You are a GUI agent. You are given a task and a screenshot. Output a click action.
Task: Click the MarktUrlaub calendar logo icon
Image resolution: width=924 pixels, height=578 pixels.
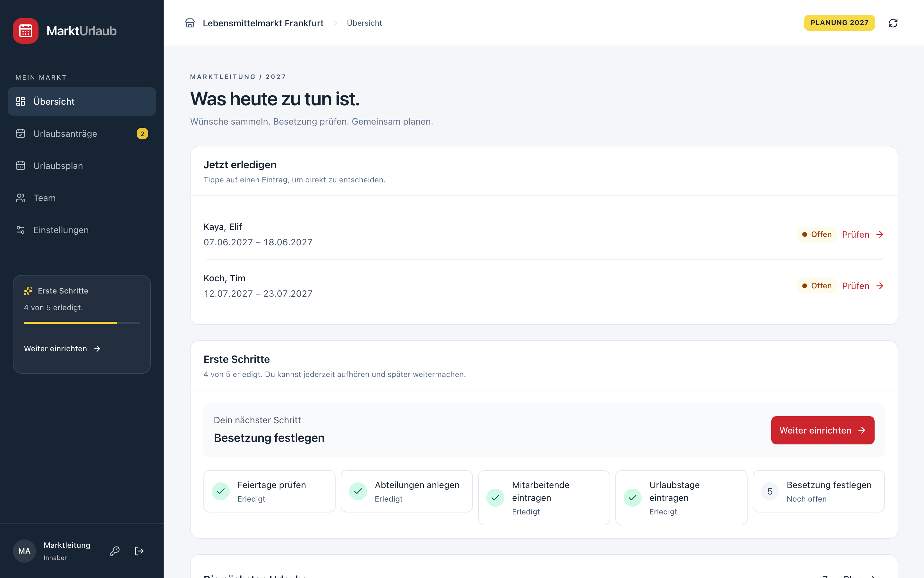pos(26,31)
